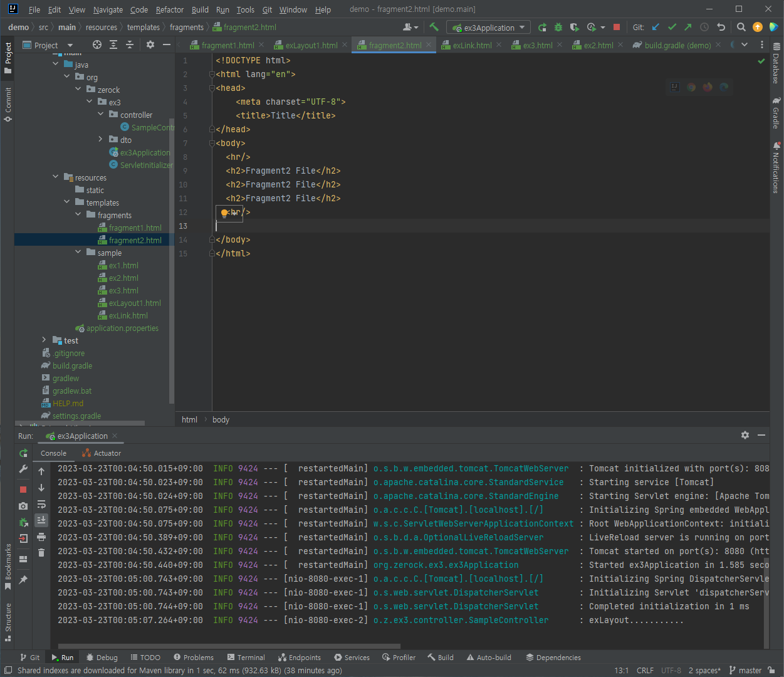This screenshot has height=677, width=784.
Task: Collapse the fragments folder node
Action: (x=78, y=214)
